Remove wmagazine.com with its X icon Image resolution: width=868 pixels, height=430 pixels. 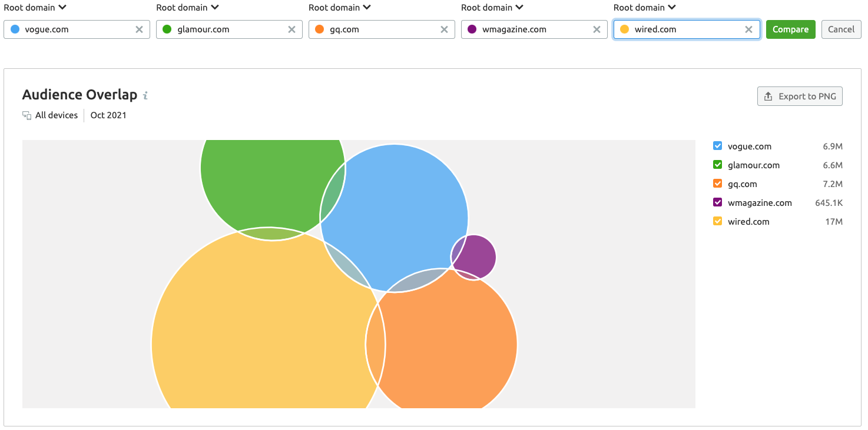click(597, 29)
